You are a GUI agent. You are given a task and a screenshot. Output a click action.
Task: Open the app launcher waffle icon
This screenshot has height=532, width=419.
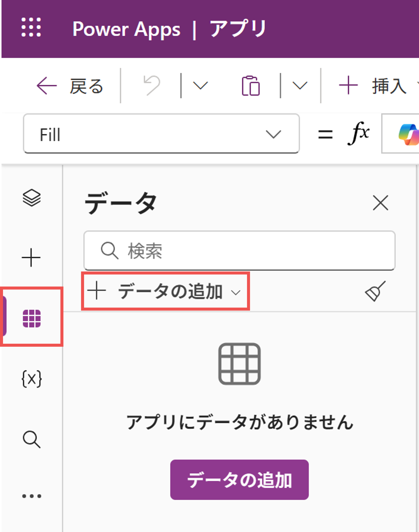point(31,27)
